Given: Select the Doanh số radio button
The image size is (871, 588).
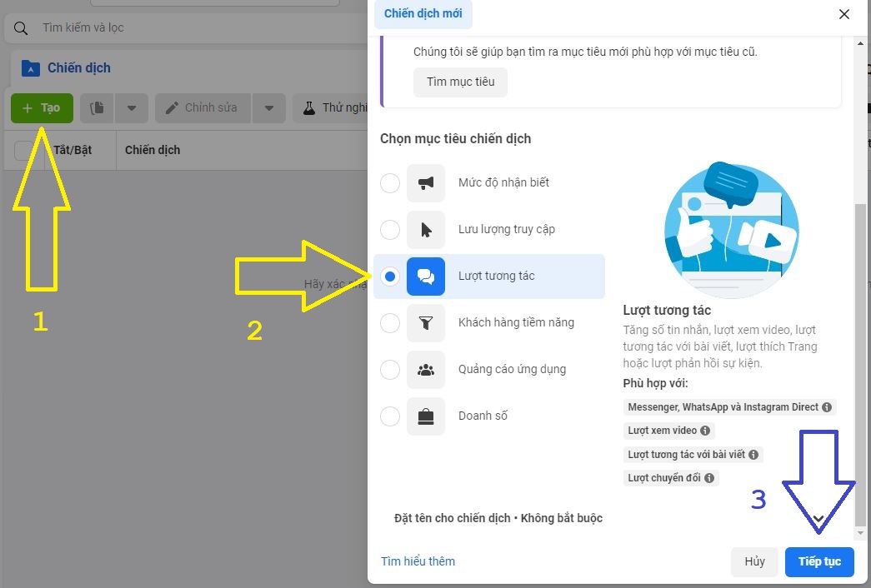Looking at the screenshot, I should [x=390, y=416].
